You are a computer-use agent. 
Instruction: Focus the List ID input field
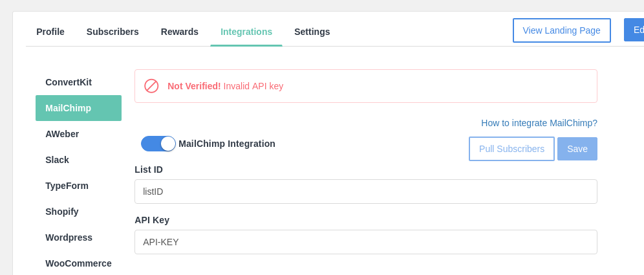[x=365, y=192]
